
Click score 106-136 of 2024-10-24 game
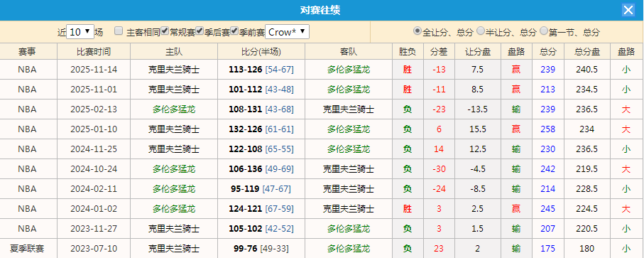(x=245, y=169)
